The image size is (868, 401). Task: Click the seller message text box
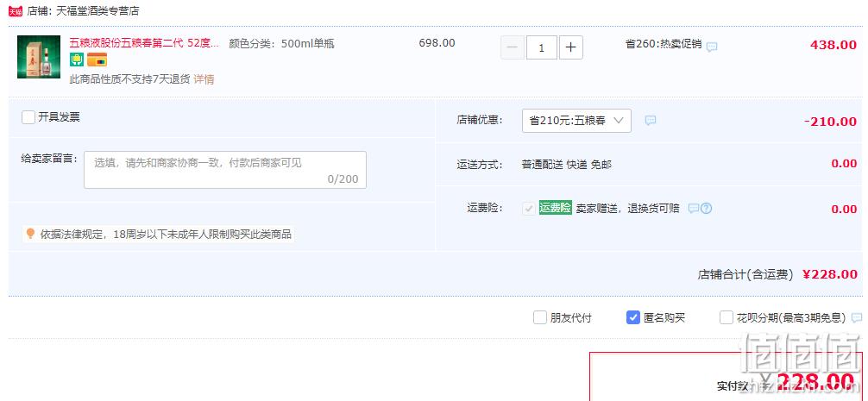pos(224,170)
